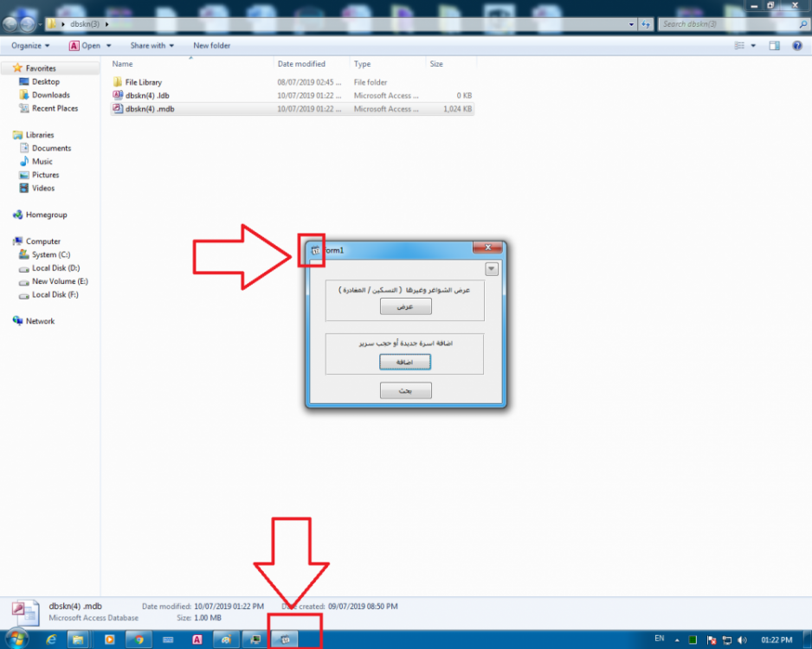Go back in Explorer navigation
The height and width of the screenshot is (649, 812).
(x=10, y=24)
